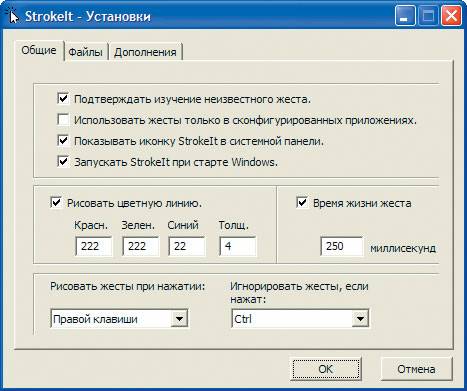
Task: Expand the Ctrl ignore-key dropdown
Action: click(360, 319)
